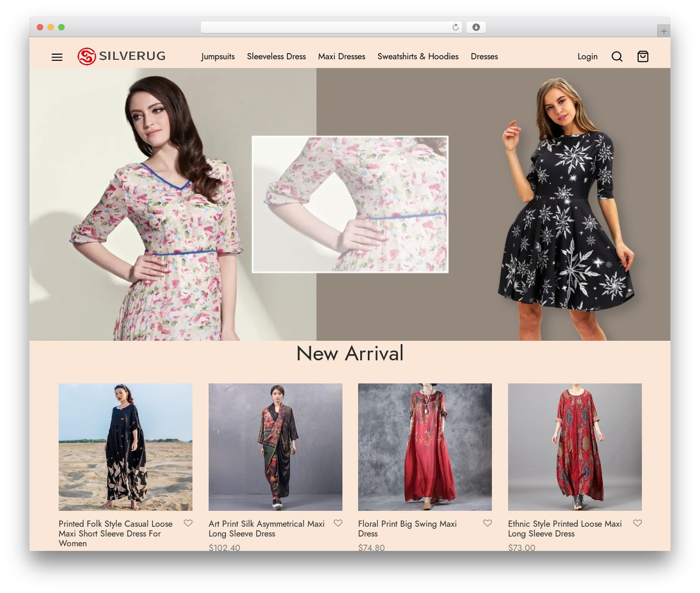Click the black beach dress product image
700x593 pixels.
click(126, 447)
